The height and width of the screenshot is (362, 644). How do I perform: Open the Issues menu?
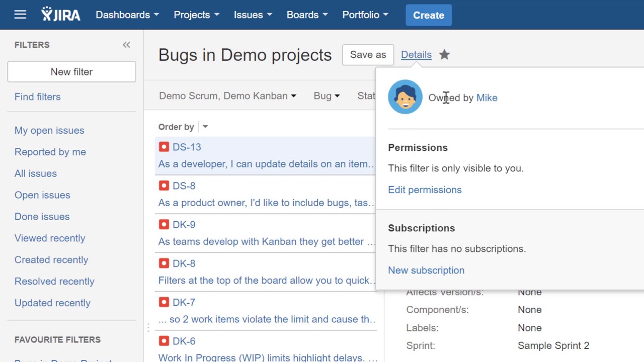[253, 15]
